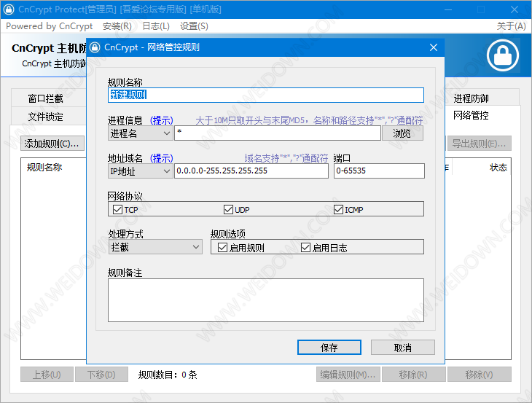Screen dimensions: 532x403
Task: Click the 端口 field 0-65535
Action: click(x=379, y=171)
